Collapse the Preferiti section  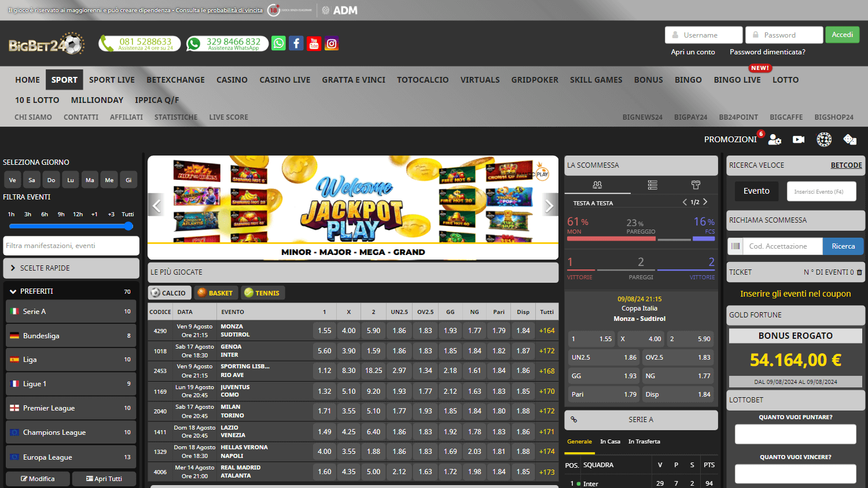pyautogui.click(x=71, y=291)
